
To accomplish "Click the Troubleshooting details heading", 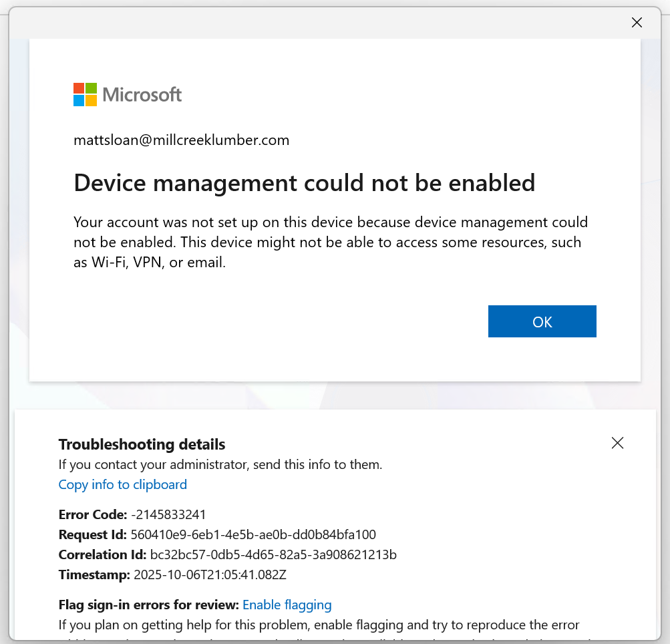I will 142,444.
